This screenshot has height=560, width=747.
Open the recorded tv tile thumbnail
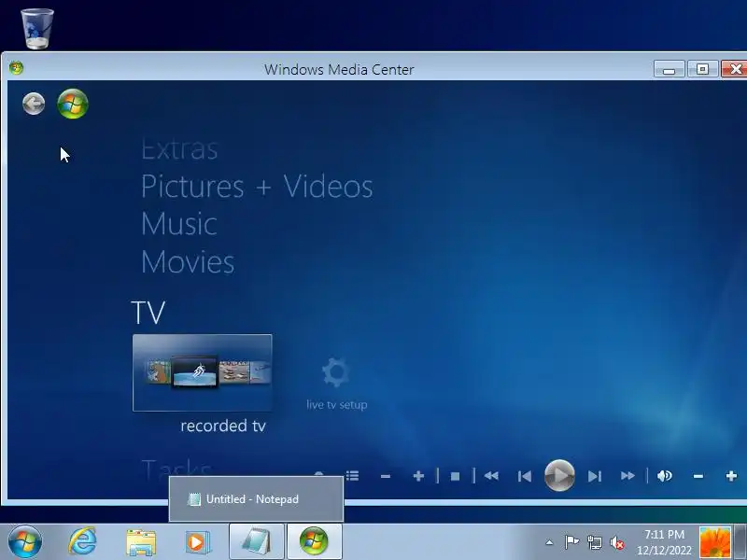pos(203,372)
